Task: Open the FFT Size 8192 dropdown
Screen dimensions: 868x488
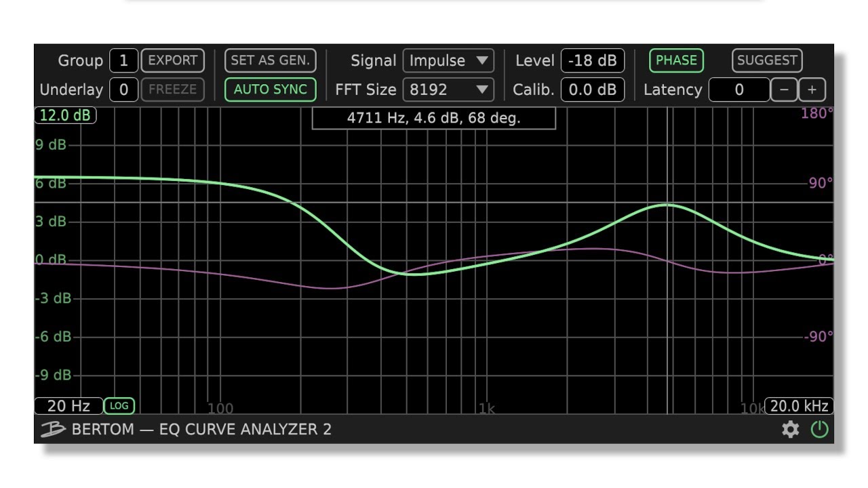Action: tap(448, 89)
